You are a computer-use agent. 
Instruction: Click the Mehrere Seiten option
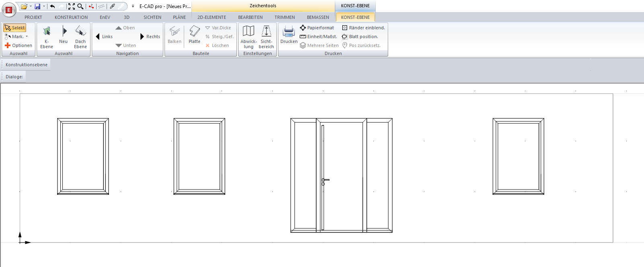pos(319,45)
